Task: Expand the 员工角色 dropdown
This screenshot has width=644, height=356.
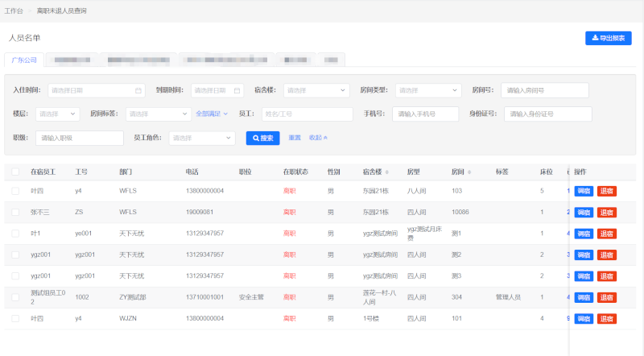Action: [x=202, y=138]
